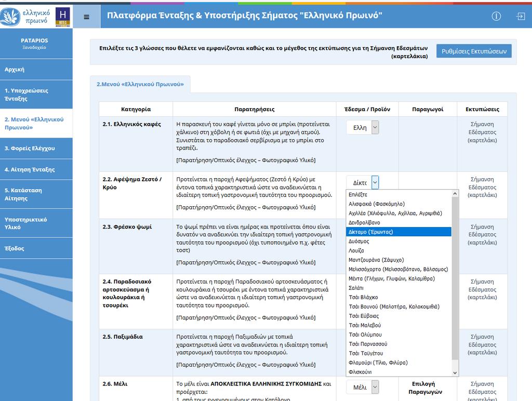Toggle the hamburger sidebar menu

87,17
